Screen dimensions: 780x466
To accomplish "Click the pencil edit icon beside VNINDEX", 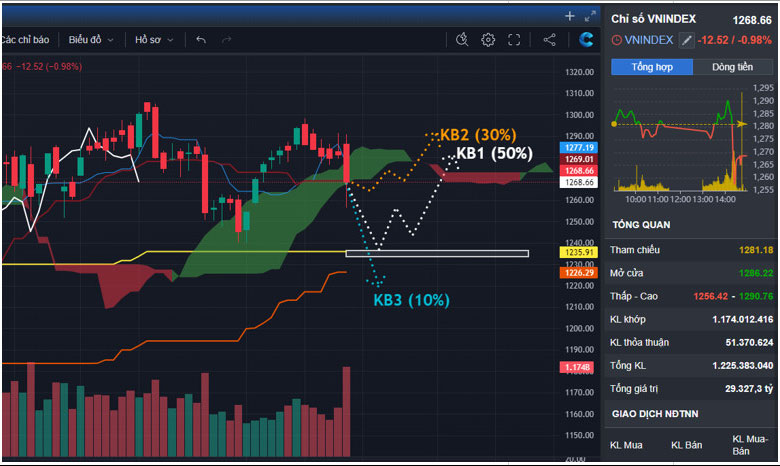I will coord(686,40).
